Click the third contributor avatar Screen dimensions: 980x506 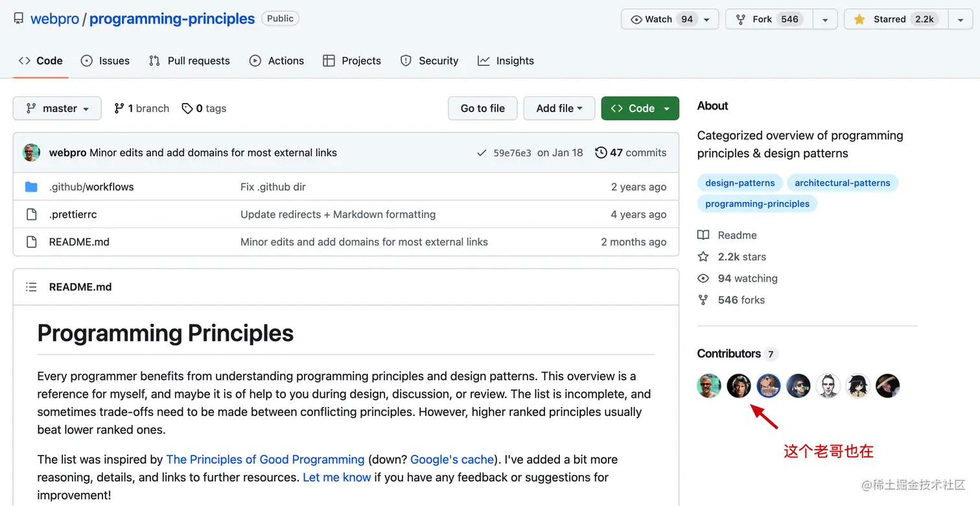tap(769, 386)
